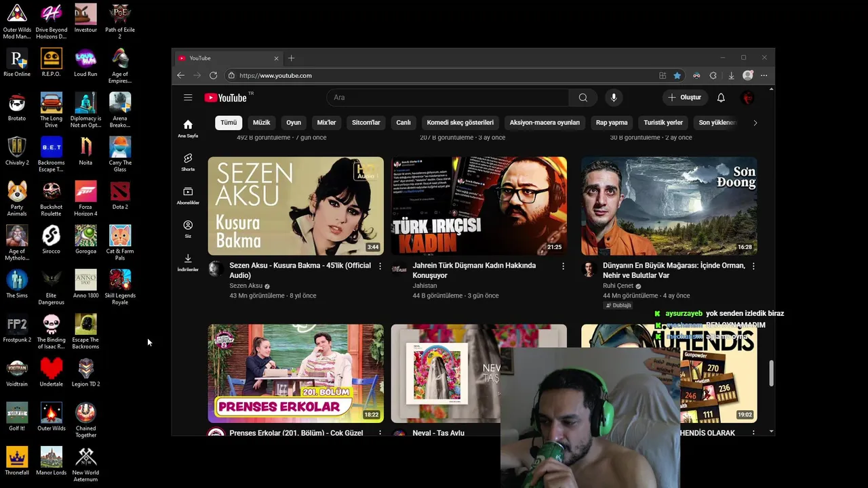This screenshot has width=868, height=488.
Task: Click the bookmark star in address bar
Action: coord(677,75)
